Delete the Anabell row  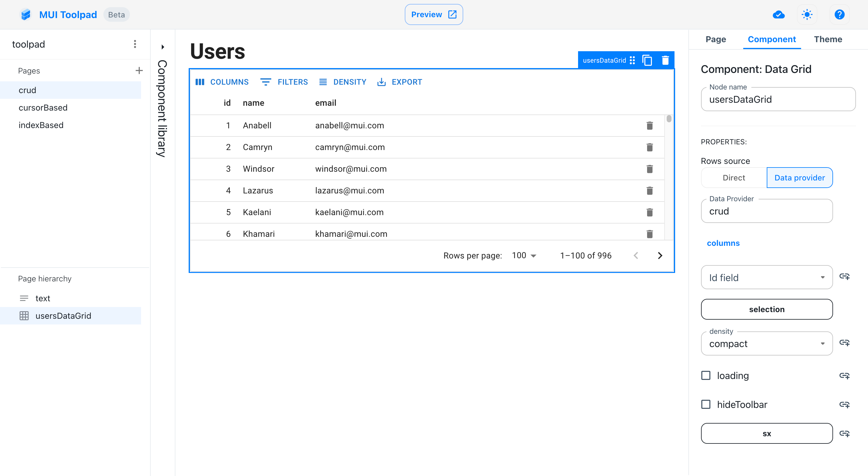pos(650,126)
